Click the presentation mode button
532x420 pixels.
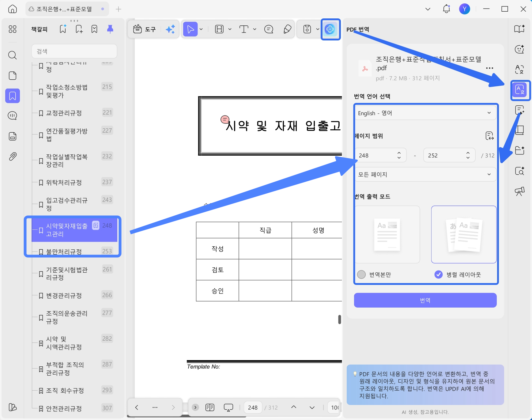(228, 407)
